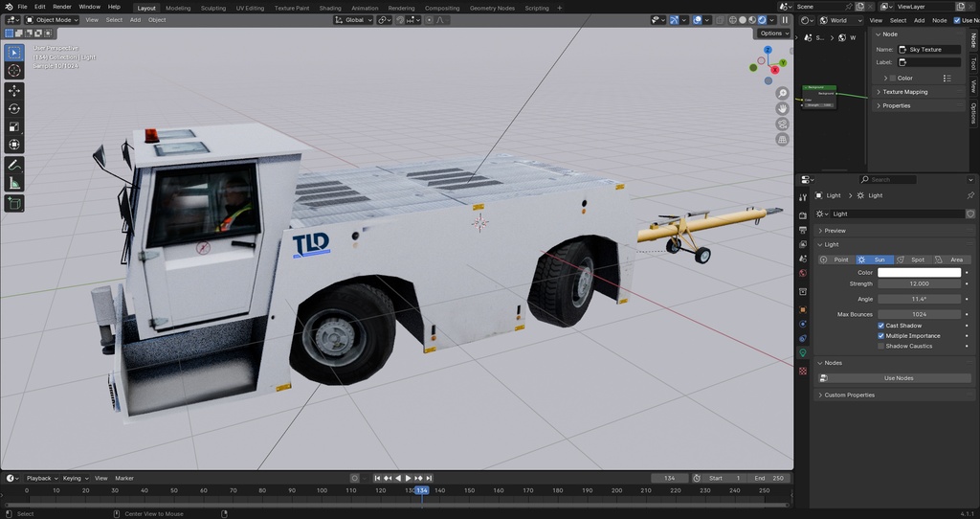Activate the Cursor tool

[14, 71]
